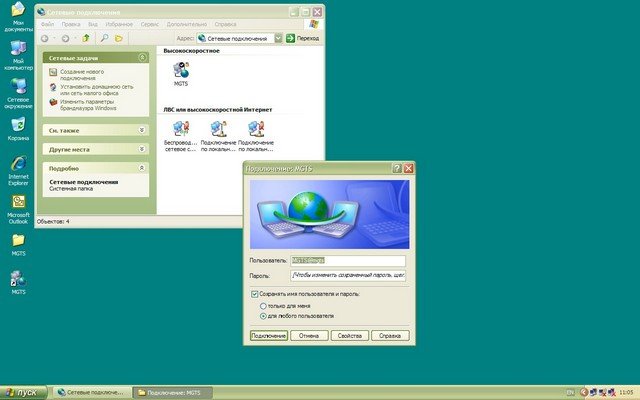This screenshot has width=640, height=400.
Task: Open the address bar dropdown
Action: [277, 38]
